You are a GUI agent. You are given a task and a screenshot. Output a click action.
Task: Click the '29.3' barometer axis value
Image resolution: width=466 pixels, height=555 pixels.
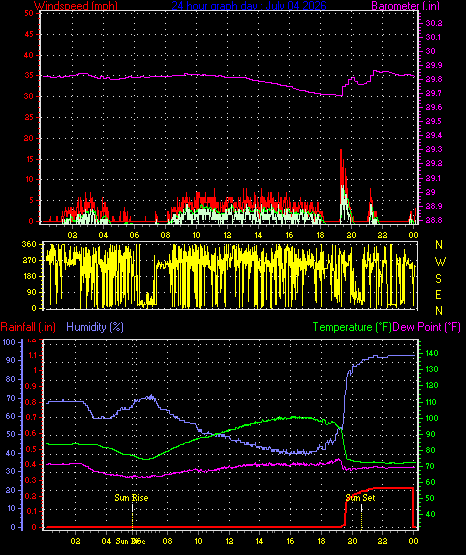(x=434, y=149)
